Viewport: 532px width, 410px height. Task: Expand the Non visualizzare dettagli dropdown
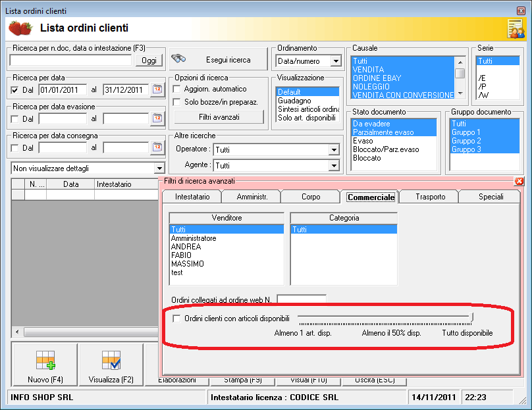pyautogui.click(x=159, y=168)
